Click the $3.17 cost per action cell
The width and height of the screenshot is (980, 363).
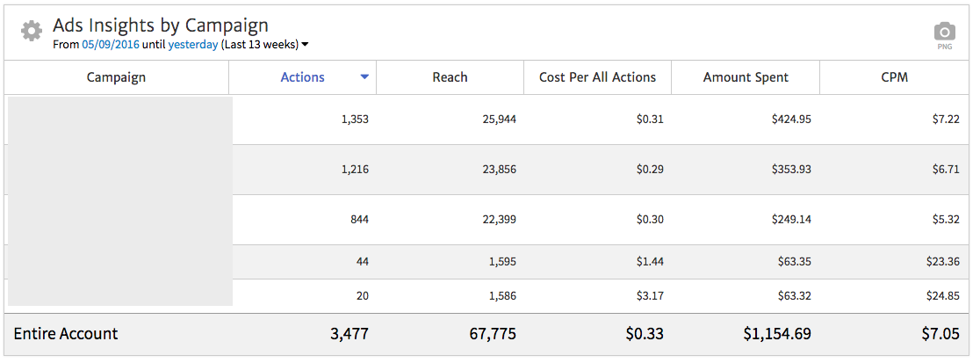pos(649,296)
